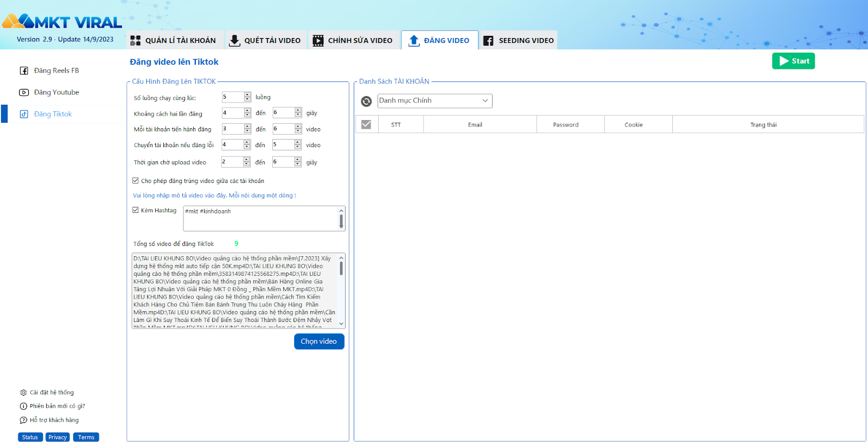Click the Status button

pos(30,437)
